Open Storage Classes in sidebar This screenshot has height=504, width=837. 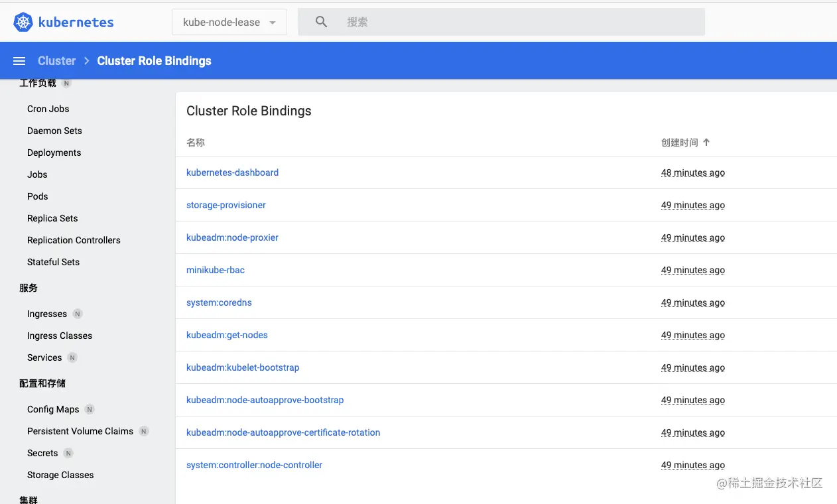(60, 475)
